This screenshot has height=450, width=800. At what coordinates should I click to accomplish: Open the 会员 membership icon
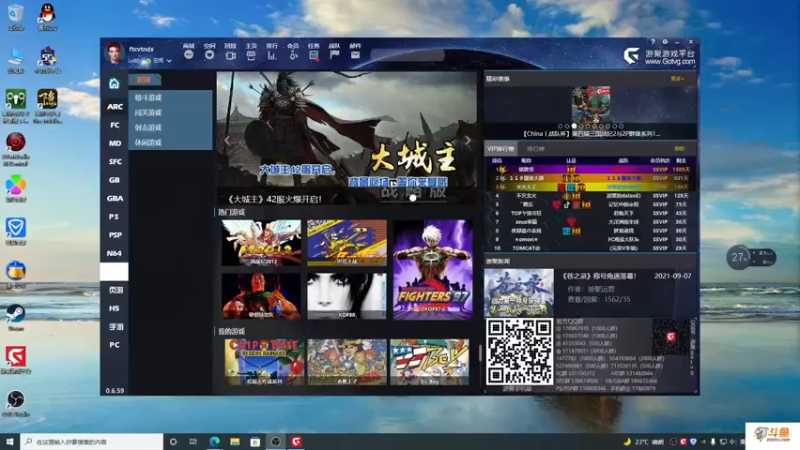[x=293, y=55]
